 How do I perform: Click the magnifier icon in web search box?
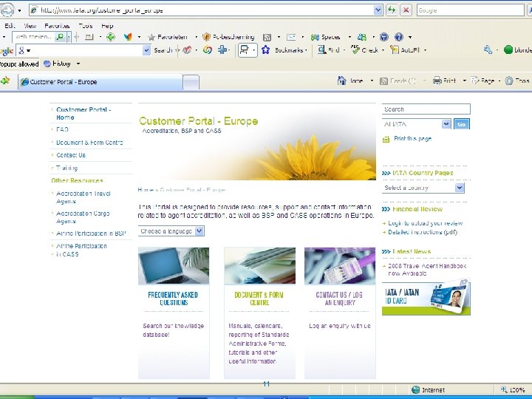point(60,37)
